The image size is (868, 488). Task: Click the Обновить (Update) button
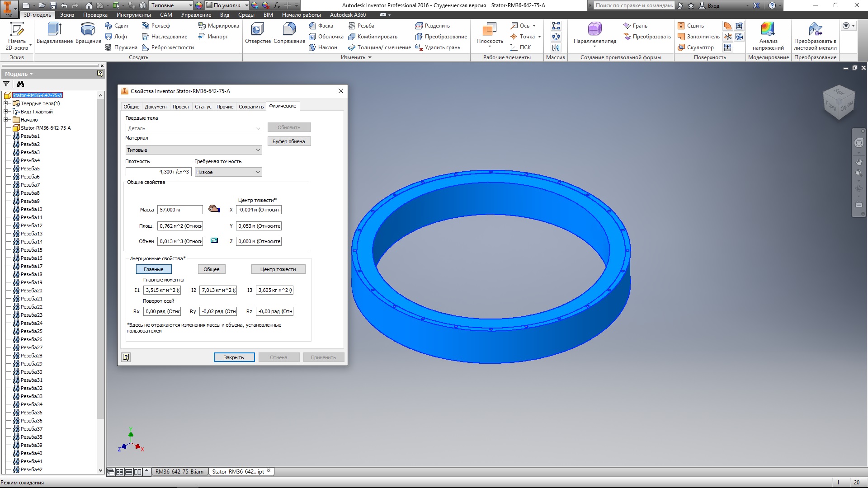click(289, 127)
